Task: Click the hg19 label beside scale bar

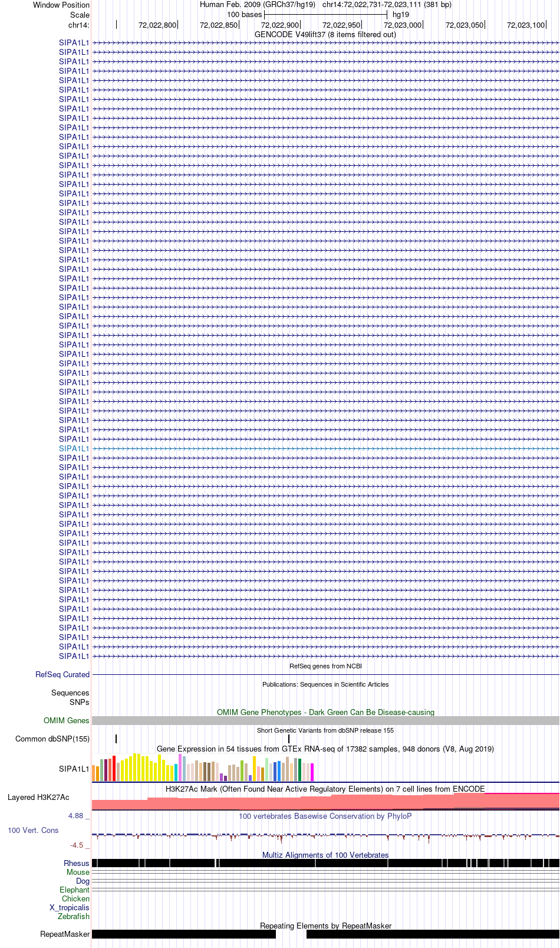Action: tap(401, 15)
